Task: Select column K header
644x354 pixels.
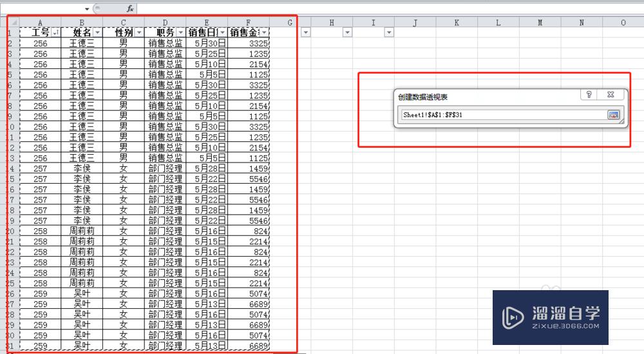Action: click(x=457, y=23)
